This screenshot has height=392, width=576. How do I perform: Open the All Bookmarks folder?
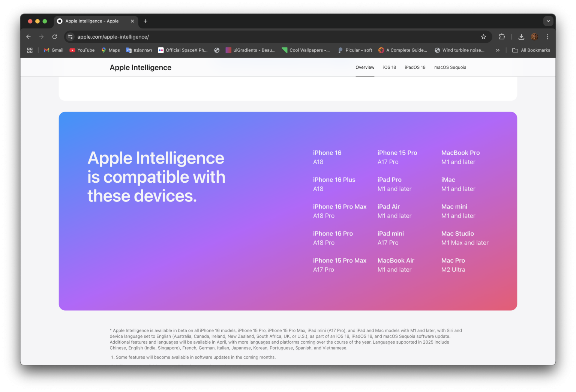[531, 50]
